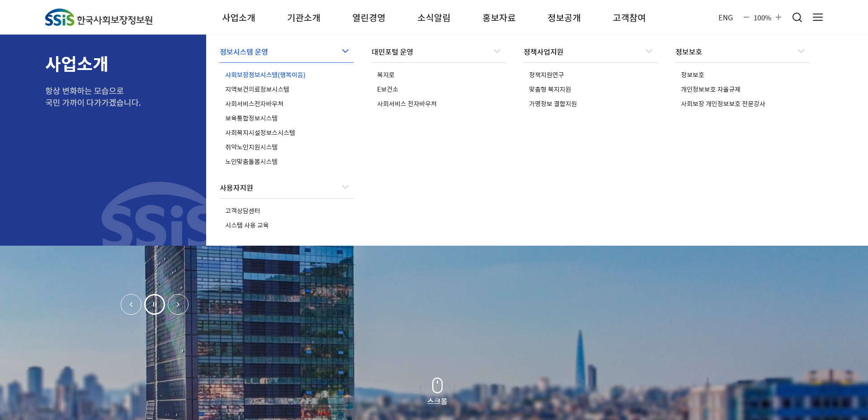868x420 pixels.
Task: Pause the slideshow
Action: click(155, 304)
